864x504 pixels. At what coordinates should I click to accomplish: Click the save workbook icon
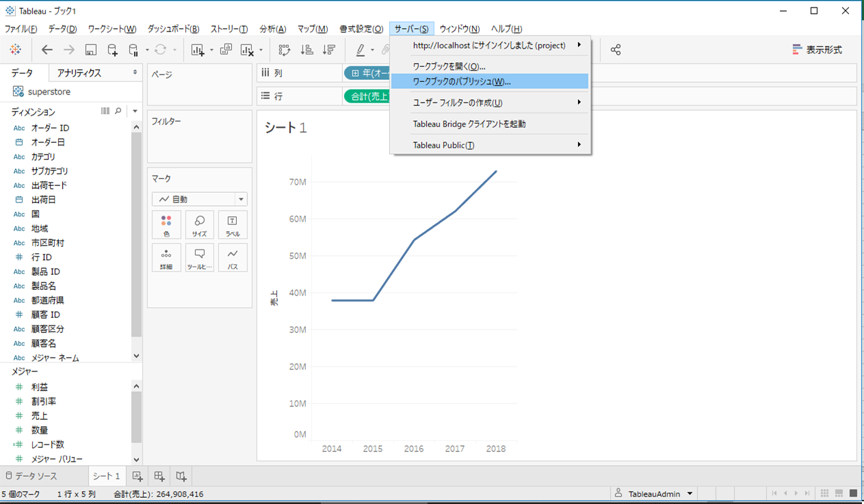(91, 49)
